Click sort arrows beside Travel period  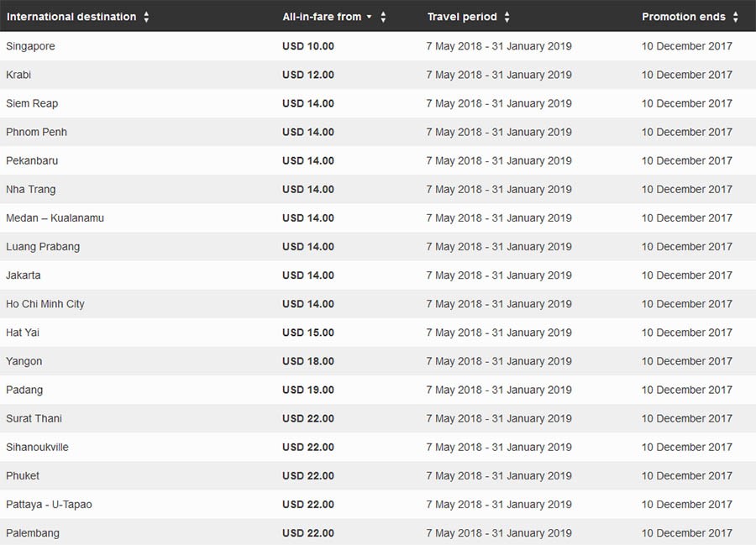click(507, 17)
